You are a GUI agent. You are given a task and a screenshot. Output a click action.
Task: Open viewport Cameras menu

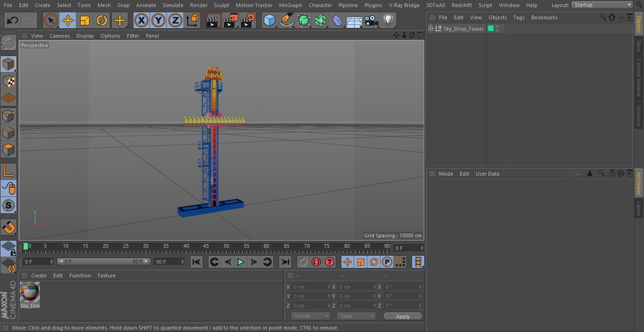pyautogui.click(x=59, y=36)
